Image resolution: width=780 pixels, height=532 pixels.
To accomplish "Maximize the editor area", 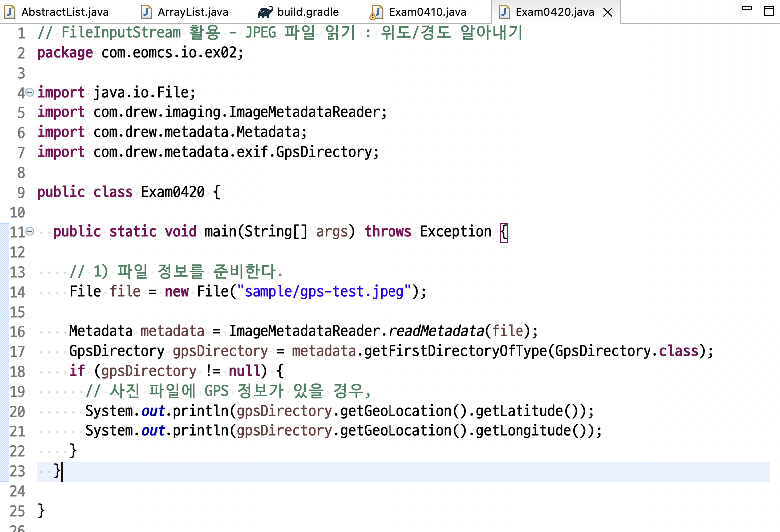I will 769,10.
